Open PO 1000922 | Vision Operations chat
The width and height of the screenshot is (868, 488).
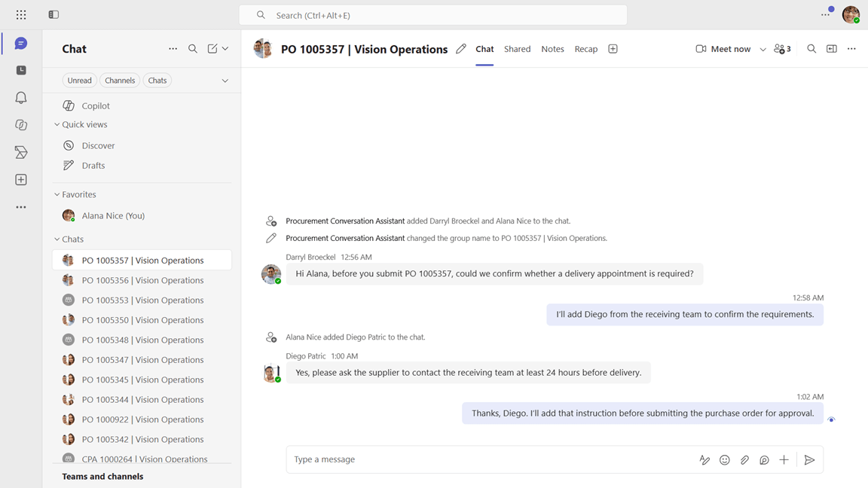tap(142, 419)
